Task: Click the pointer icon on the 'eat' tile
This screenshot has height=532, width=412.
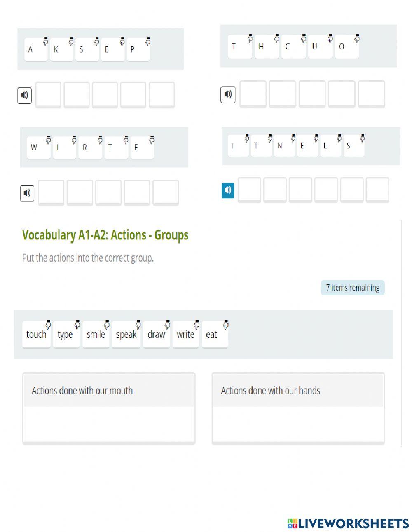Action: 225,324
